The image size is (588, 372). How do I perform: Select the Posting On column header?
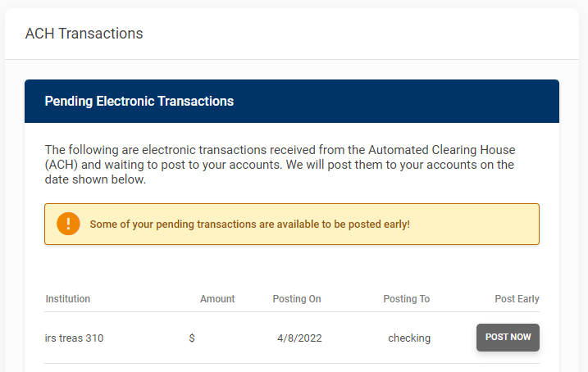297,299
